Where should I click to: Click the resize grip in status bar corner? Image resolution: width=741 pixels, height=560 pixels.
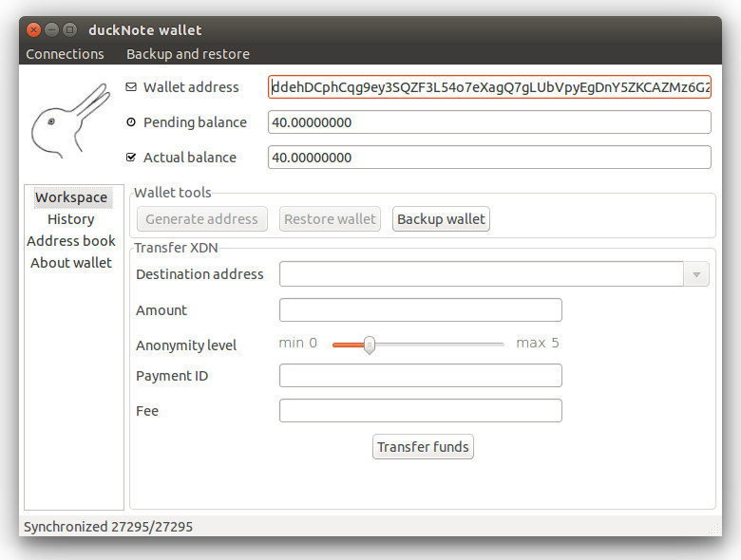click(x=714, y=530)
